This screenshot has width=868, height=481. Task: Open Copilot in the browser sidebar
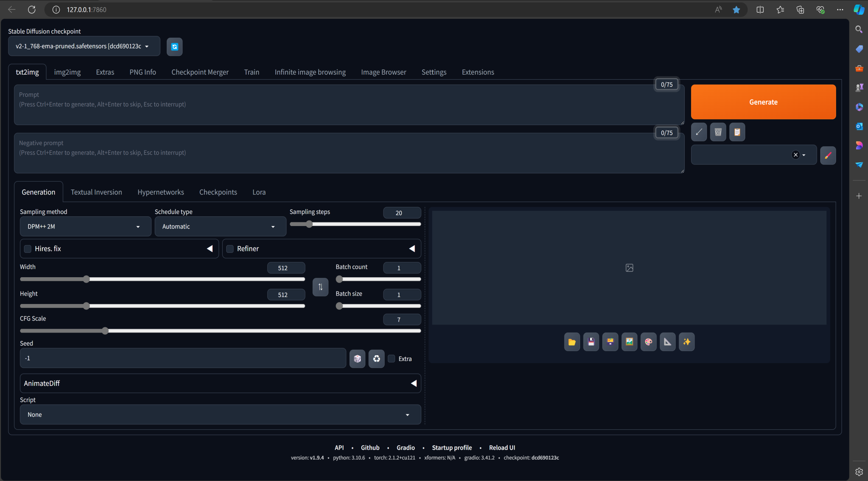(x=859, y=10)
